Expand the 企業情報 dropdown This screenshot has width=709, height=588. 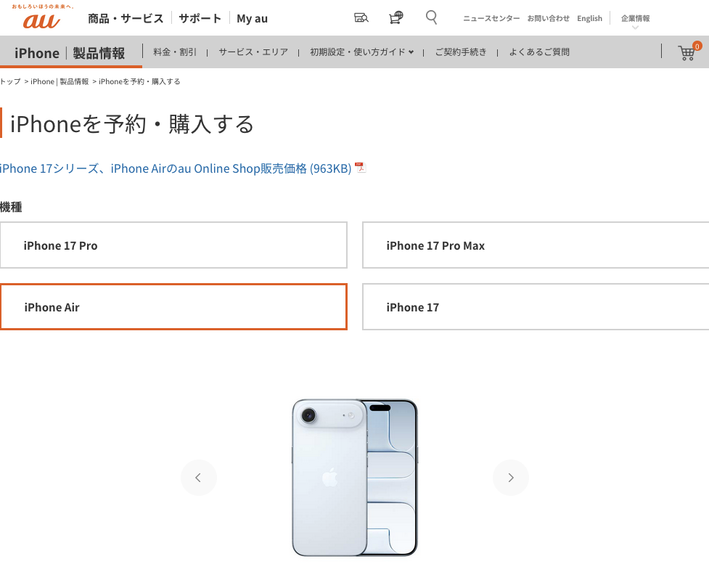tap(635, 21)
